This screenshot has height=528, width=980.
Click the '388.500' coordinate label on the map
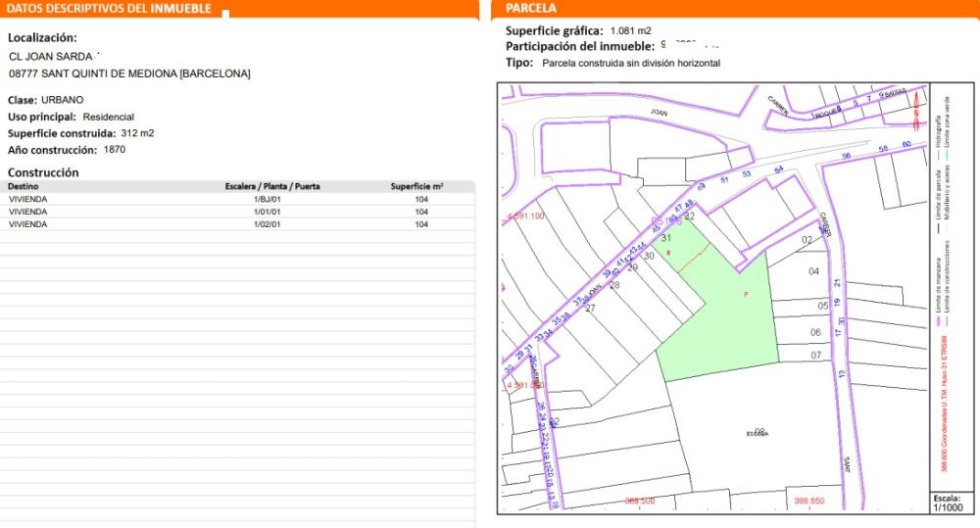pyautogui.click(x=640, y=502)
